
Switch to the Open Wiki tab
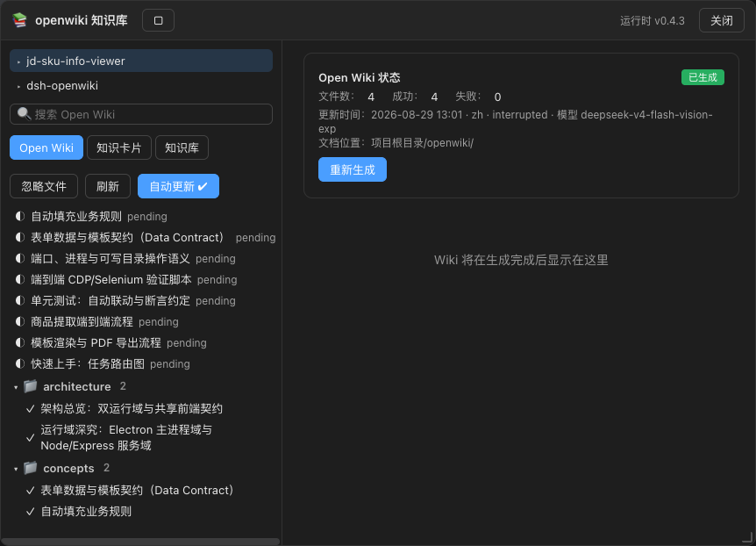[x=46, y=147]
